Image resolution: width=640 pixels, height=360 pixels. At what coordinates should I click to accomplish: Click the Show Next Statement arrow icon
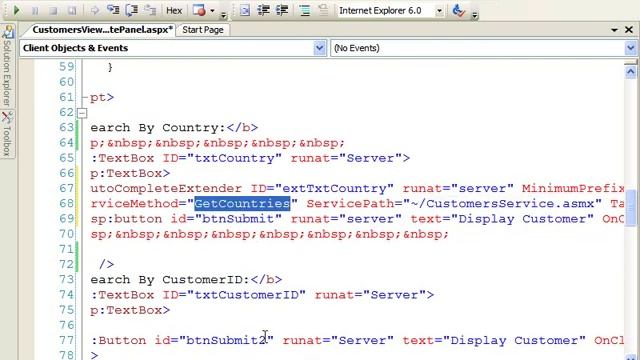click(x=94, y=11)
